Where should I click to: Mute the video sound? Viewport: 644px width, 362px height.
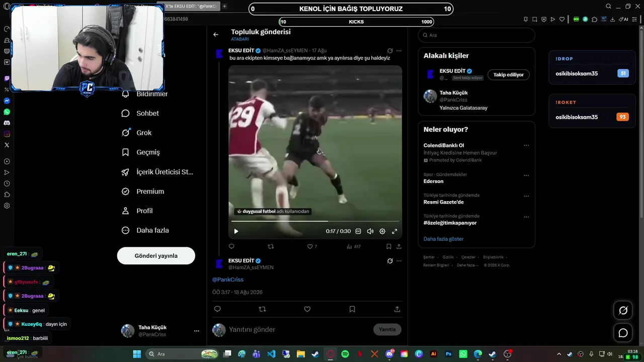370,231
